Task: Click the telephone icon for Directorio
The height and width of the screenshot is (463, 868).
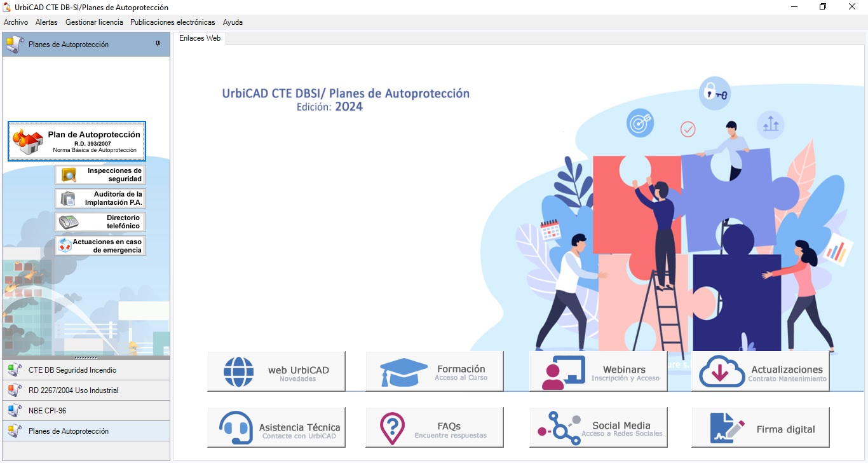Action: 69,222
